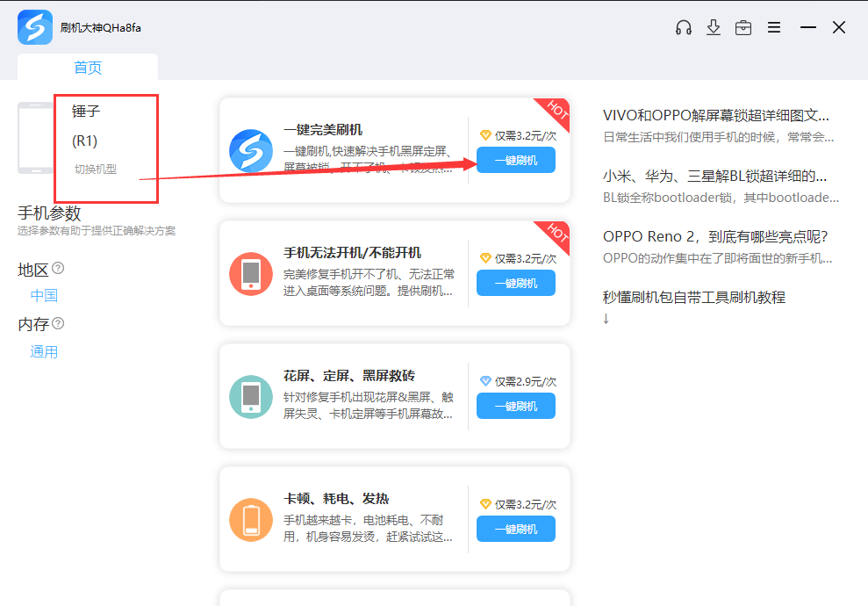Switch to the 首页 tab
Image resolution: width=868 pixels, height=606 pixels.
coord(88,67)
